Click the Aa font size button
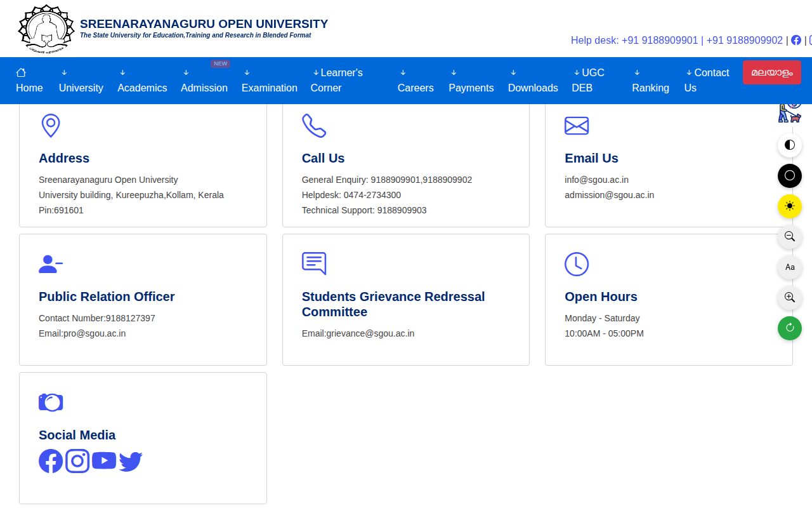The image size is (812, 508). coord(790,267)
